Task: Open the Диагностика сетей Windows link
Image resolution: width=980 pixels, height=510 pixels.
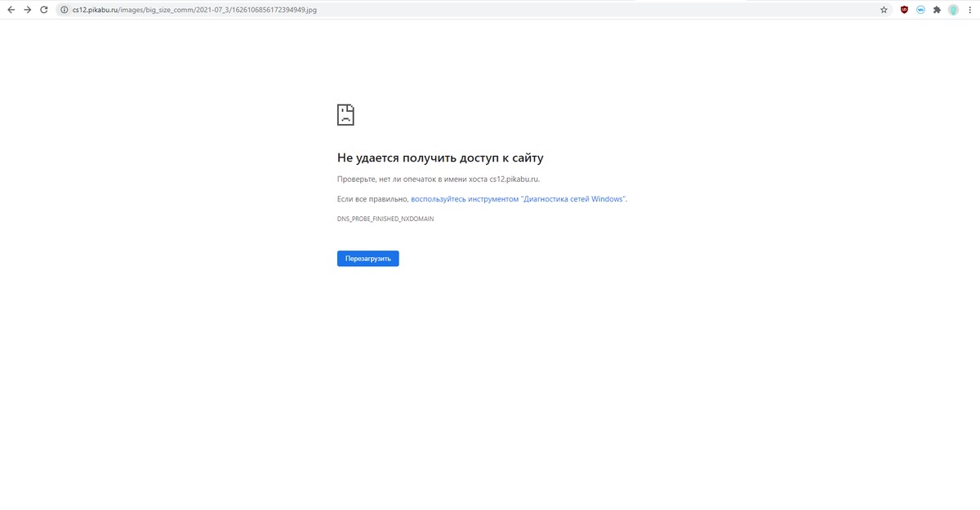Action: pos(519,199)
